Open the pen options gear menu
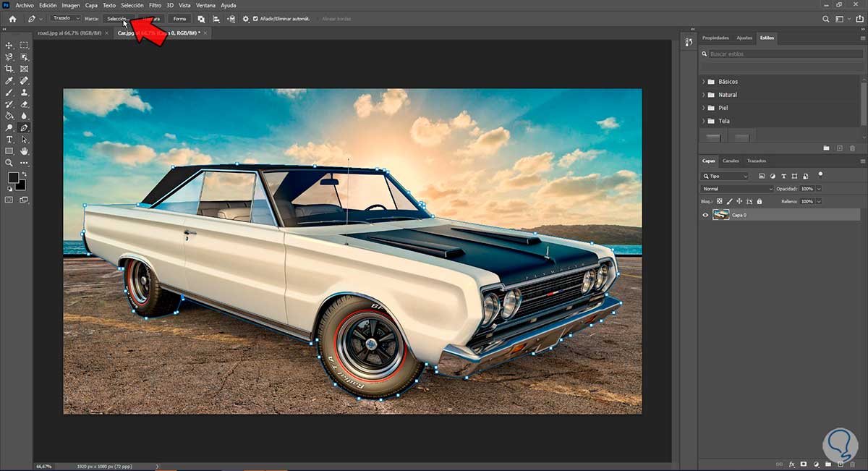The height and width of the screenshot is (471, 868). [x=246, y=19]
